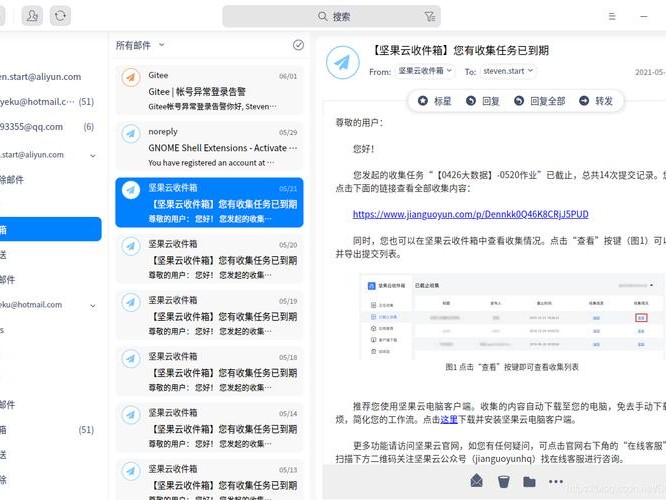Click the mark-as-read envelope icon at bottom
The width and height of the screenshot is (666, 500).
point(477,481)
